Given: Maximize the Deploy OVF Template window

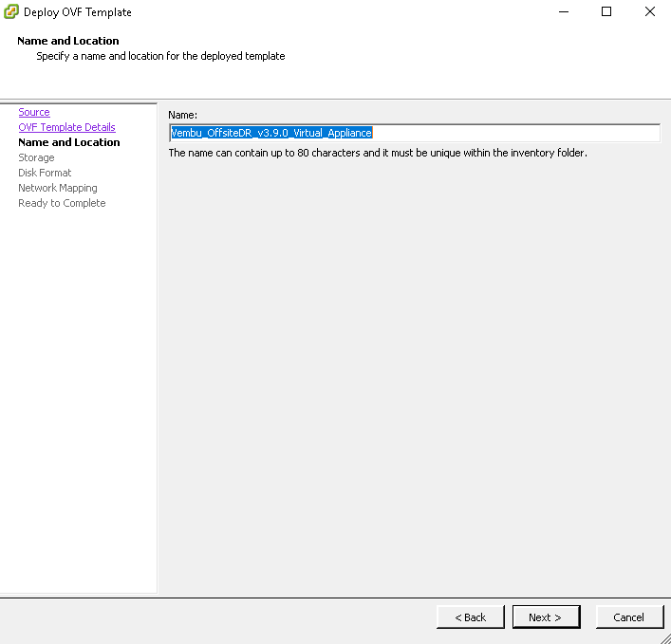Looking at the screenshot, I should tap(606, 12).
